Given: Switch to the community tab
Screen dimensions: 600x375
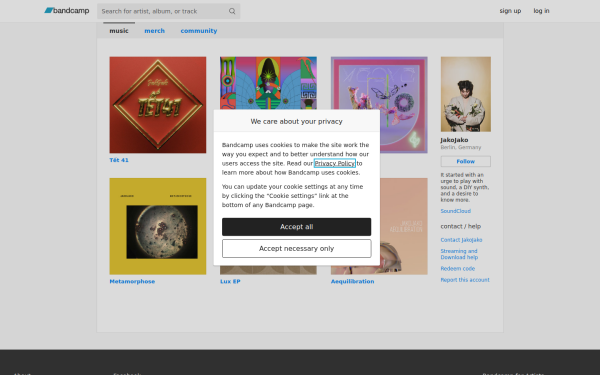Looking at the screenshot, I should coord(199,31).
